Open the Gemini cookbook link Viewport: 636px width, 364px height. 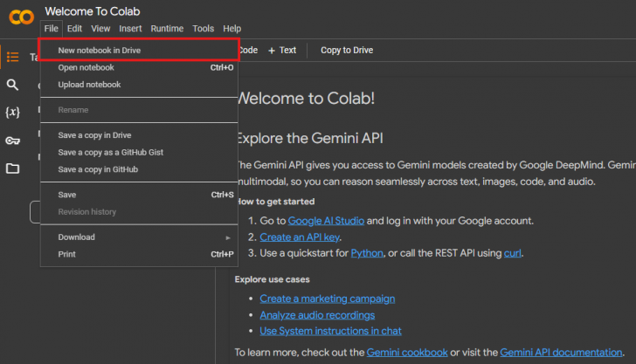[407, 353]
